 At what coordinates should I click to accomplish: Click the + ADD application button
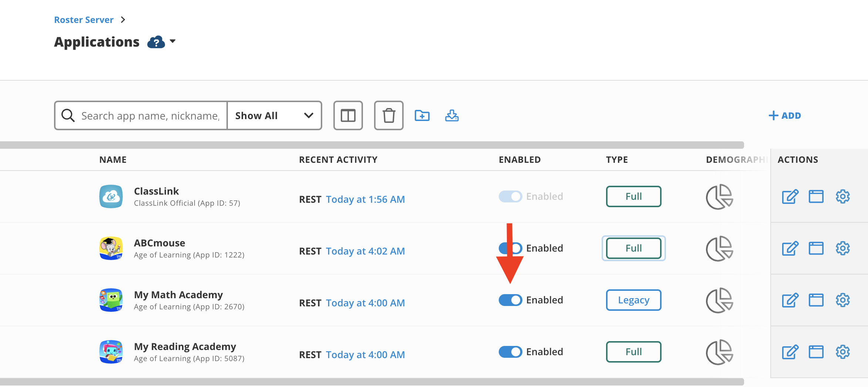(x=784, y=116)
